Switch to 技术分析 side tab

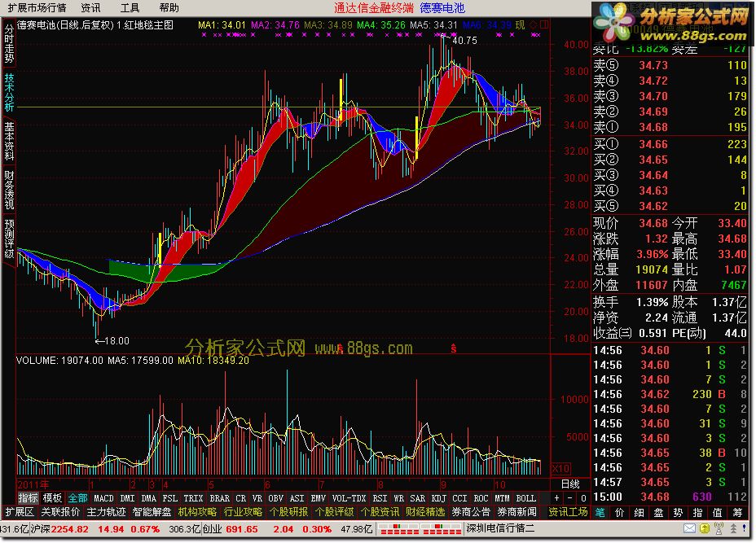click(x=9, y=93)
